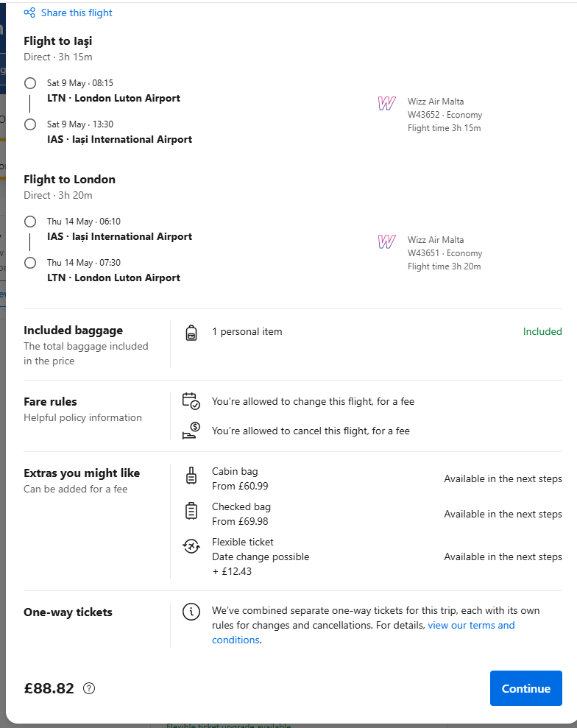Click the total price £88.82
577x728 pixels.
pos(49,688)
